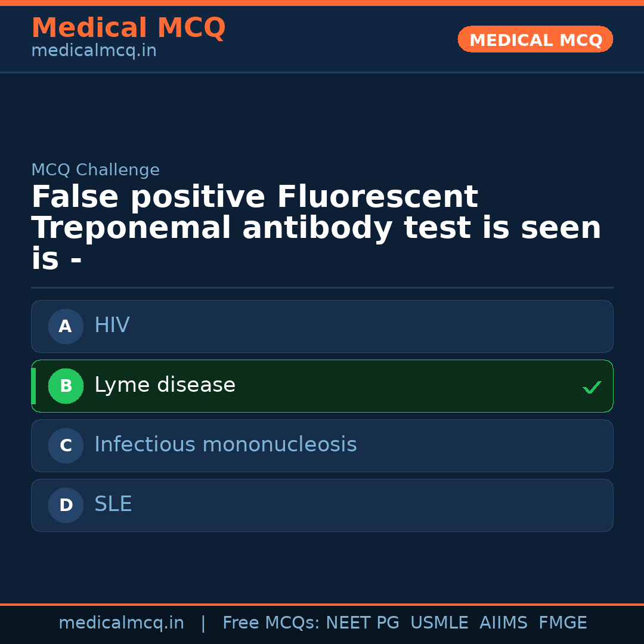Screen dimensions: 644x644
Task: Click the green left bar on option B
Action: click(33, 386)
